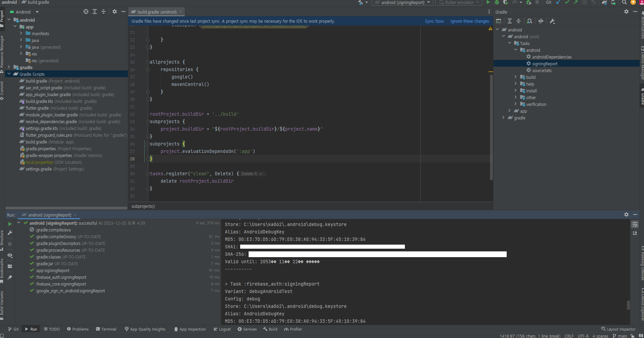The width and height of the screenshot is (644, 338).
Task: Run the android [signingReport] configuration from top toolbar
Action: click(x=488, y=2)
